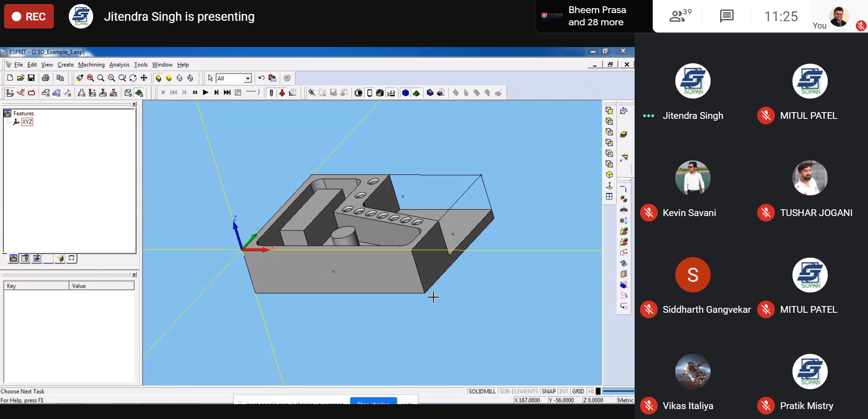Toggle GRID mode in status bar

pos(578,391)
